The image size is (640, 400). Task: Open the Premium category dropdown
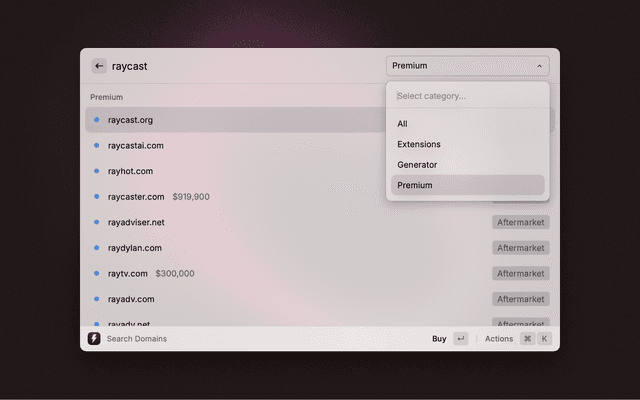click(467, 66)
